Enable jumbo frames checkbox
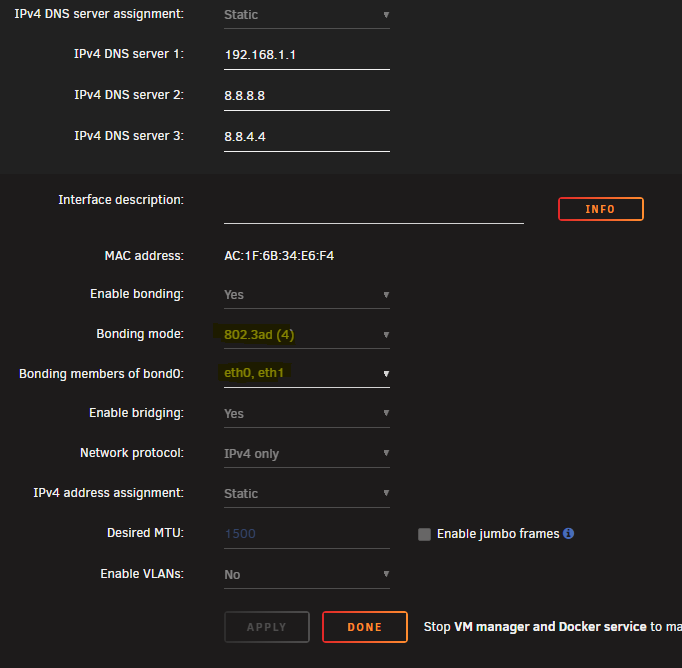 [424, 534]
